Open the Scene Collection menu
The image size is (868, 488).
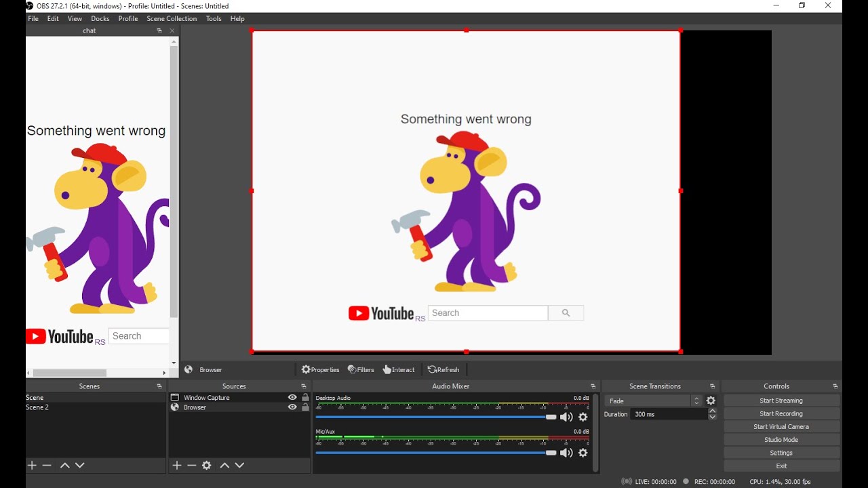pos(172,19)
